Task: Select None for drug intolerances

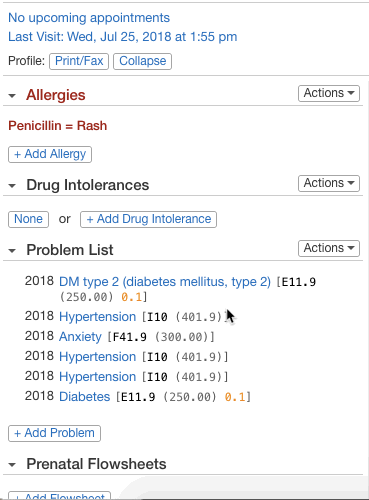Action: pyautogui.click(x=28, y=219)
